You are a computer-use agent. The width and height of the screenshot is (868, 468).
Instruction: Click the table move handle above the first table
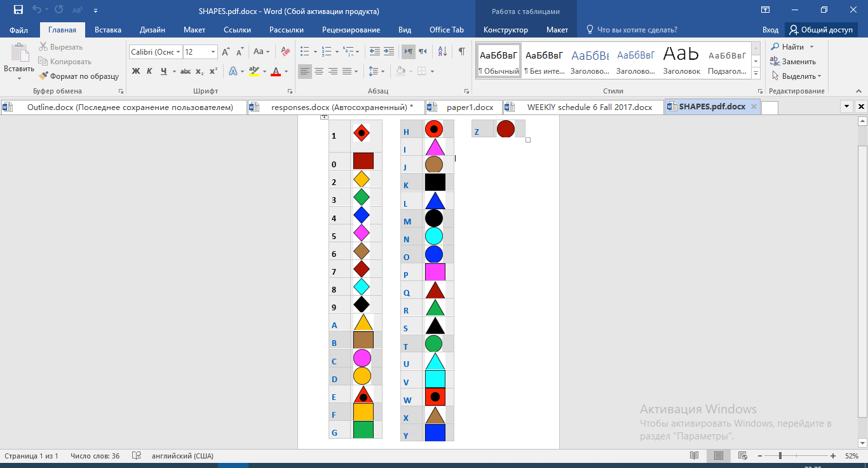pos(324,117)
